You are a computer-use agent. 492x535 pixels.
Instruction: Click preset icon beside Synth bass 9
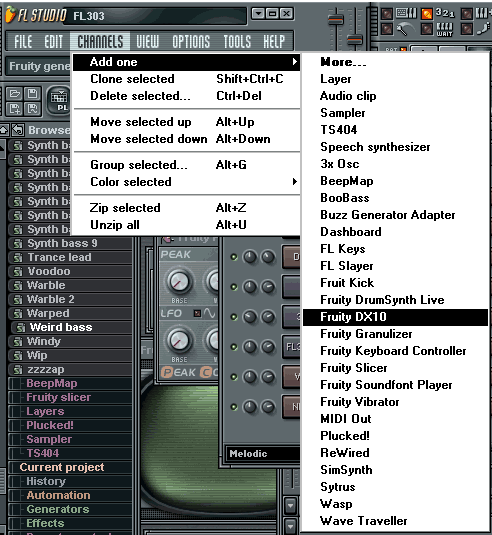pos(18,244)
